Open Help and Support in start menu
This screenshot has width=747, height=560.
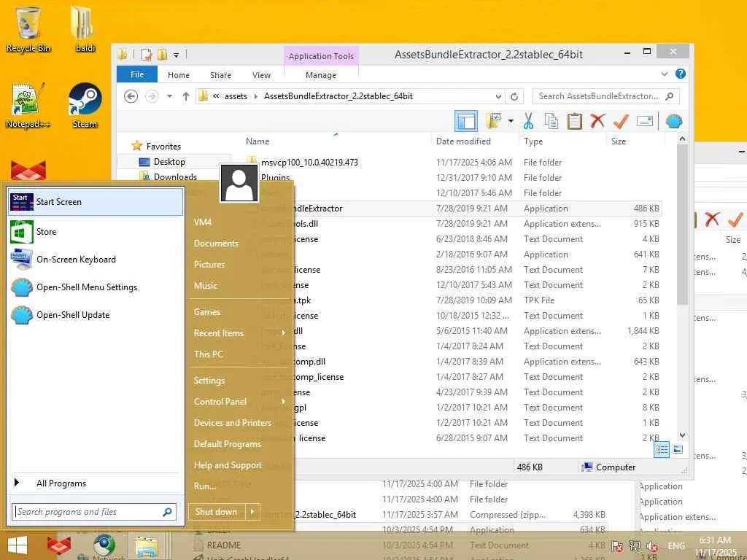[x=228, y=465]
